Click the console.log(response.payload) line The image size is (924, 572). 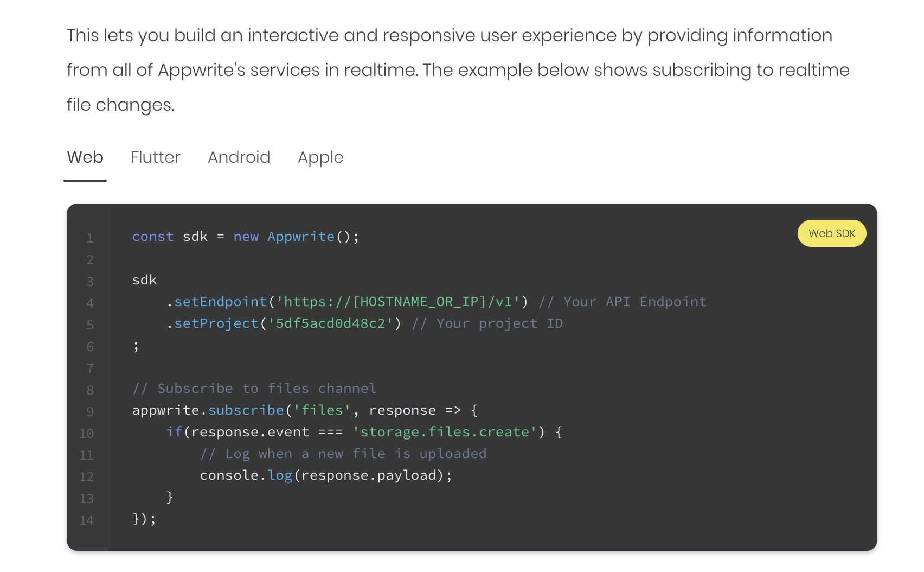(326, 475)
